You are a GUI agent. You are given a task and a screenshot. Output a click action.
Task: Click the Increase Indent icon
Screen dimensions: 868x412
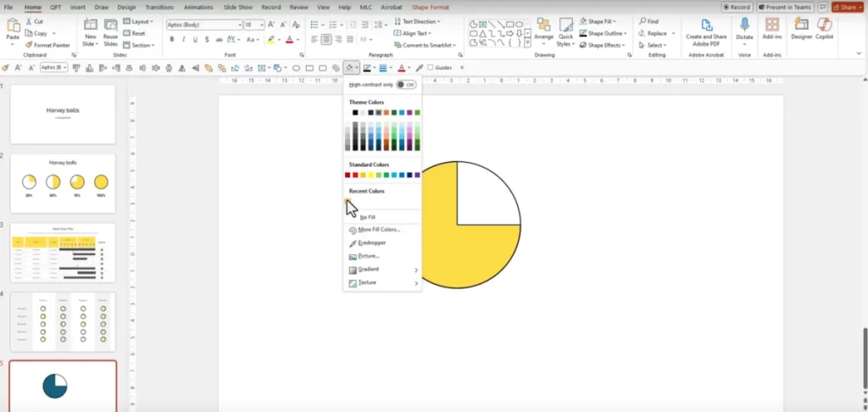[364, 25]
